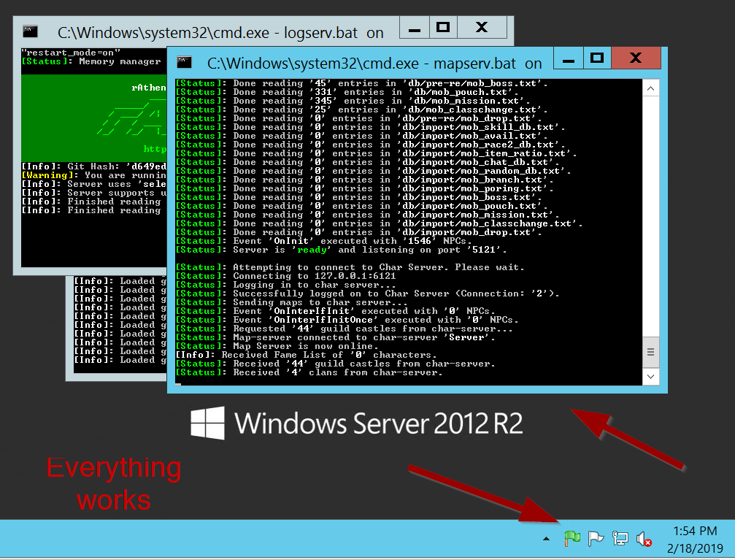Click "Git Hash" info line in logserv window
Image resolution: width=735 pixels, height=560 pixels.
point(94,166)
